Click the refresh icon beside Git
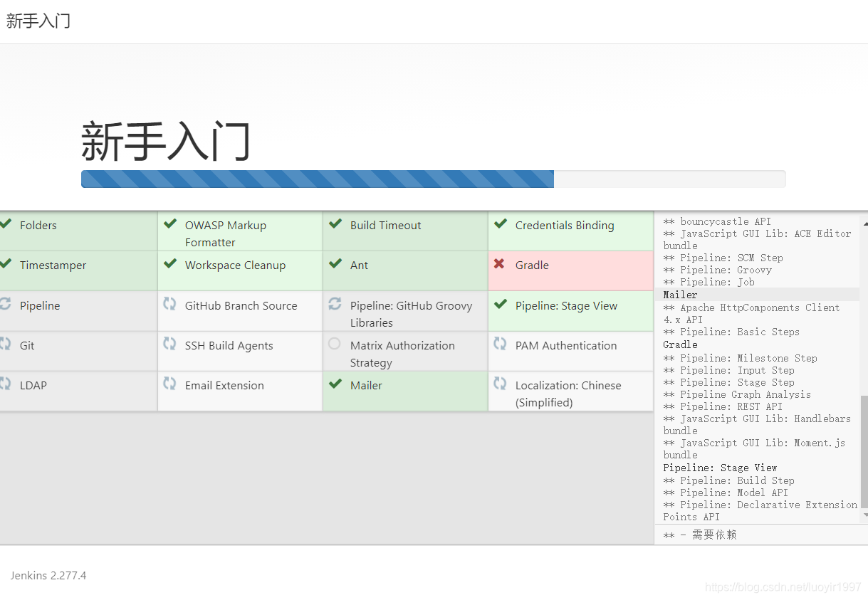The width and height of the screenshot is (868, 600). tap(5, 344)
